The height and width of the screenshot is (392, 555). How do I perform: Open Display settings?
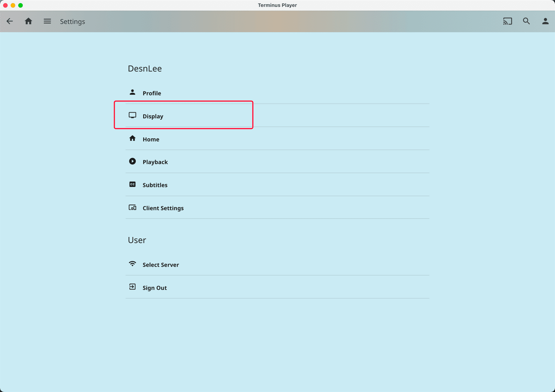[x=153, y=116]
